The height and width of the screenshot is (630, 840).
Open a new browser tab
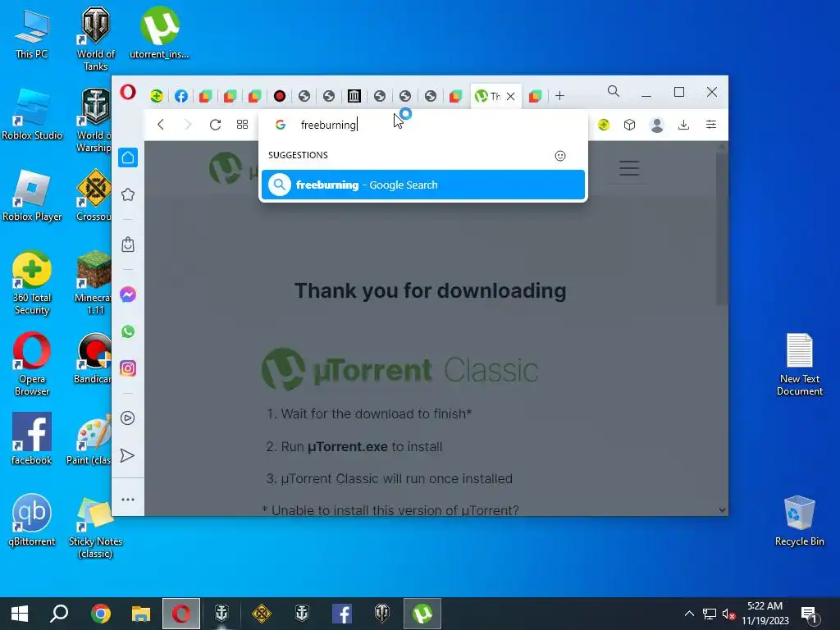click(x=559, y=96)
